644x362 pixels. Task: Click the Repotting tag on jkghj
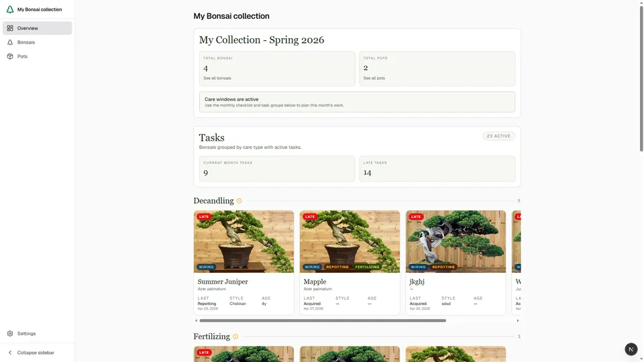443,267
